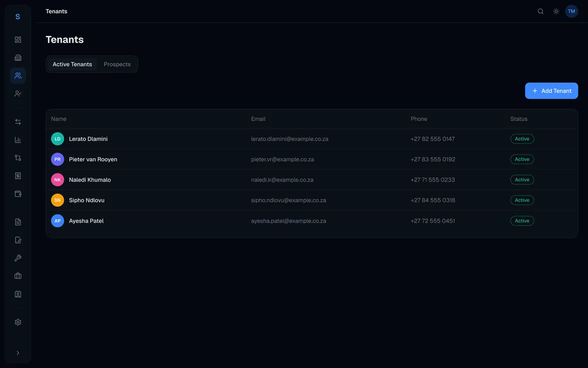The image size is (588, 368).
Task: Click email pieter.vr@example.co.za
Action: click(x=282, y=159)
